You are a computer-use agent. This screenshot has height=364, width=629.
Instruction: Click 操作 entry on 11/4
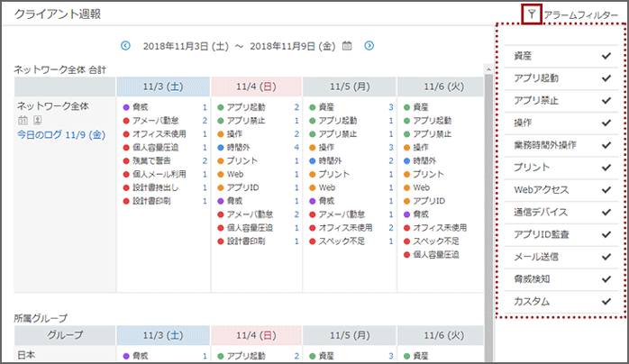[x=234, y=134]
